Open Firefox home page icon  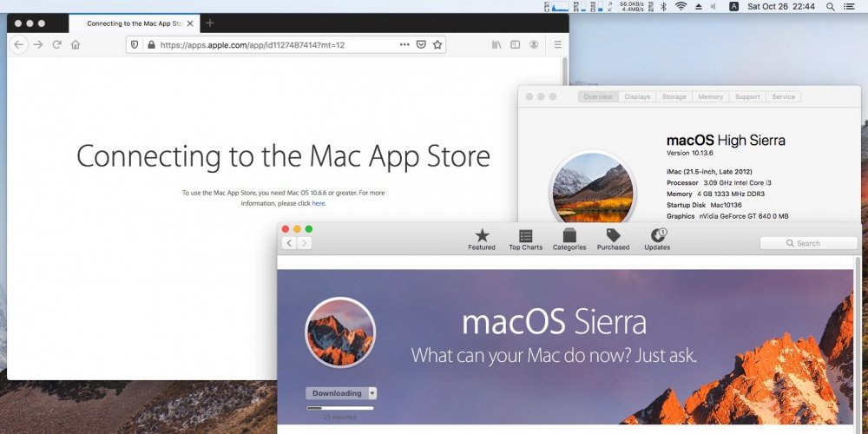pos(76,45)
